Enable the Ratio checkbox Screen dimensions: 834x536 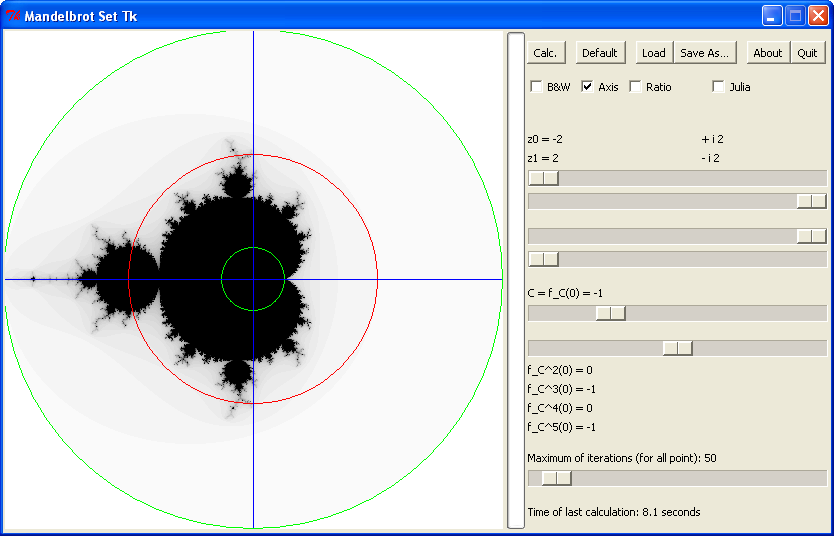click(x=636, y=87)
